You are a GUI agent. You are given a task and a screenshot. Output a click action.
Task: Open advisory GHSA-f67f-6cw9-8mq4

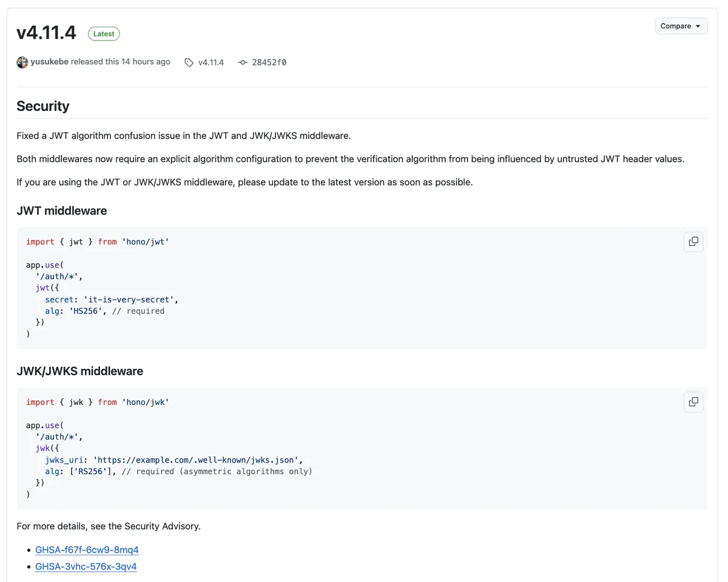[x=87, y=549]
